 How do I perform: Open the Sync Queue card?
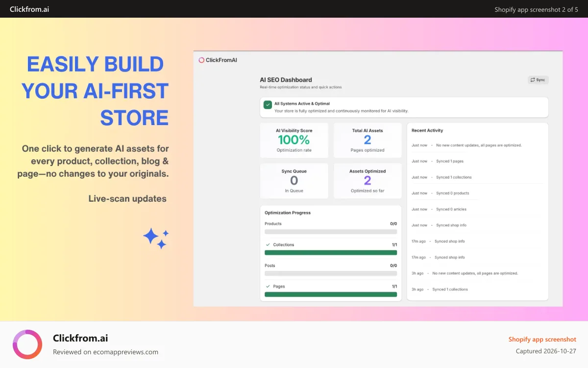pos(294,181)
